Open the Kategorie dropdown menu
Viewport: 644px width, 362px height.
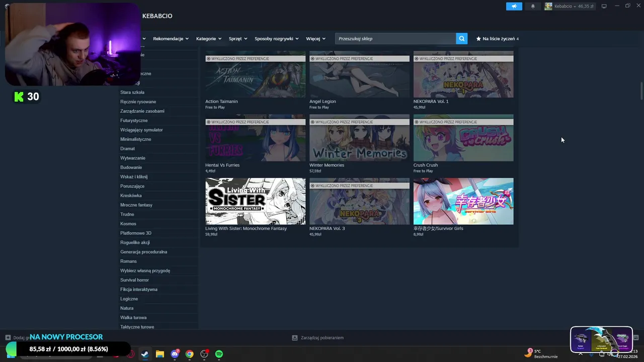tap(209, 39)
